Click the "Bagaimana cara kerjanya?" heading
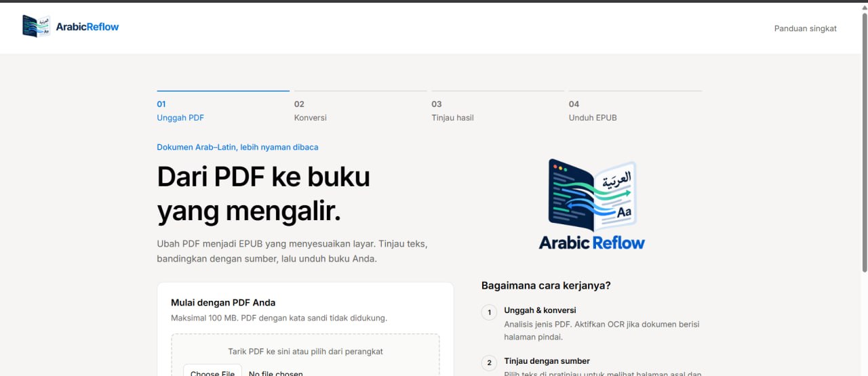 click(x=546, y=286)
